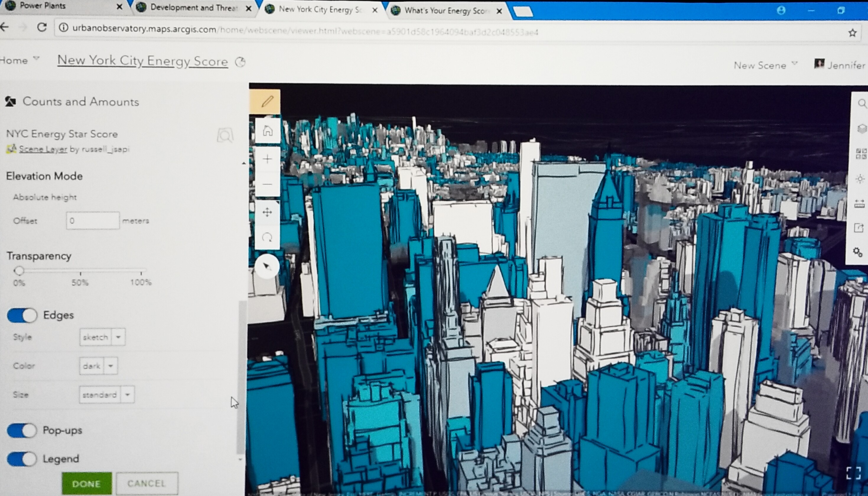Bookmark the page with the star icon
The width and height of the screenshot is (868, 496).
click(852, 33)
